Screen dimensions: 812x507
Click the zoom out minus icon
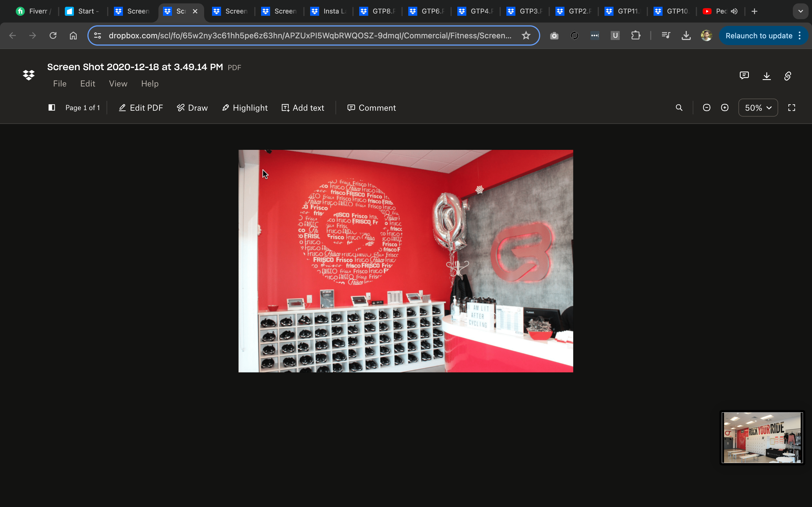706,108
